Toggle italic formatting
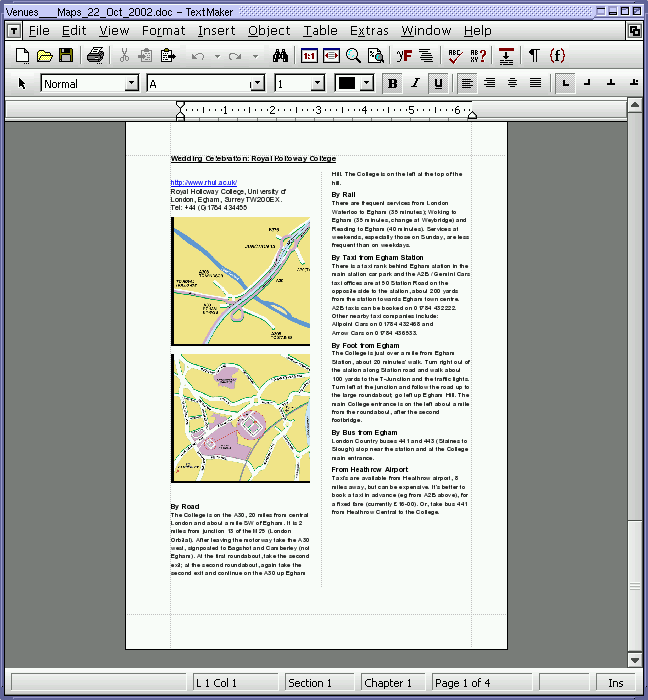The height and width of the screenshot is (700, 648). coord(414,83)
